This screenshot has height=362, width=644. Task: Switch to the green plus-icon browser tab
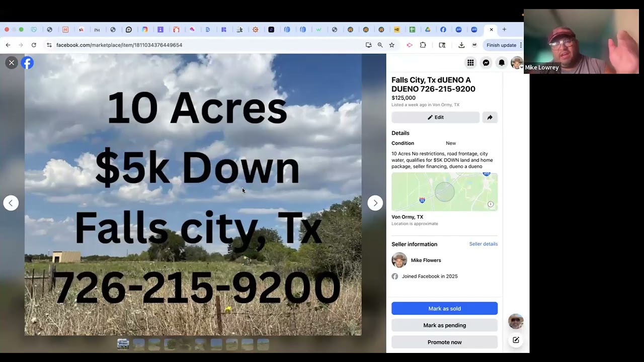[412, 30]
